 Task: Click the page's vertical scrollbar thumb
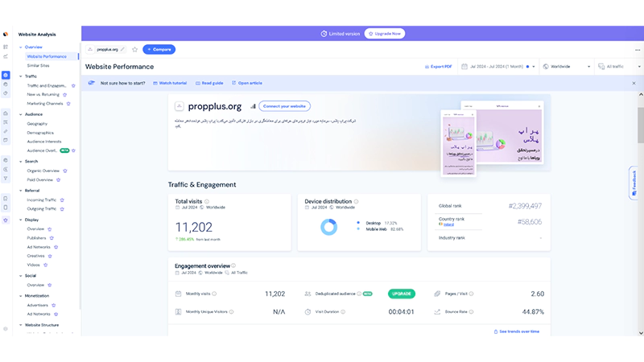(x=641, y=125)
